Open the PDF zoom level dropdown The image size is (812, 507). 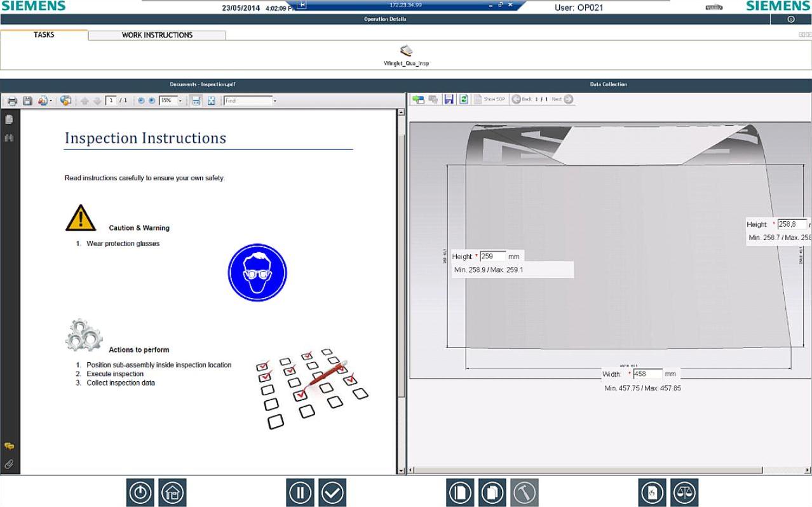(180, 101)
